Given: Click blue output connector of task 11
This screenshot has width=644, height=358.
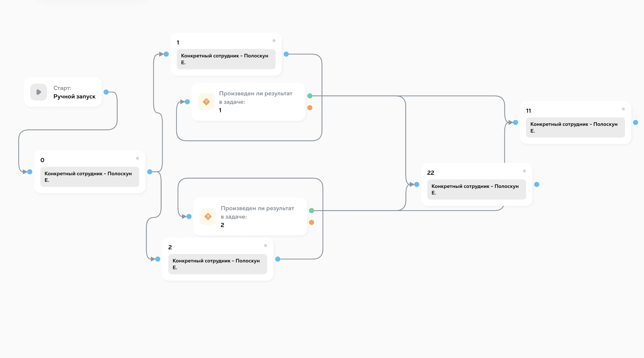Looking at the screenshot, I should pyautogui.click(x=636, y=122).
